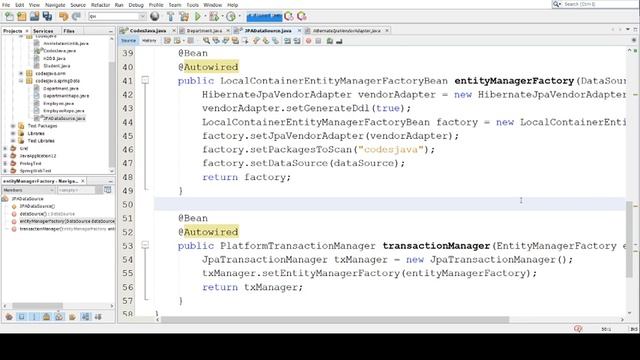Select the History view button
640x360 pixels.
pyautogui.click(x=149, y=41)
